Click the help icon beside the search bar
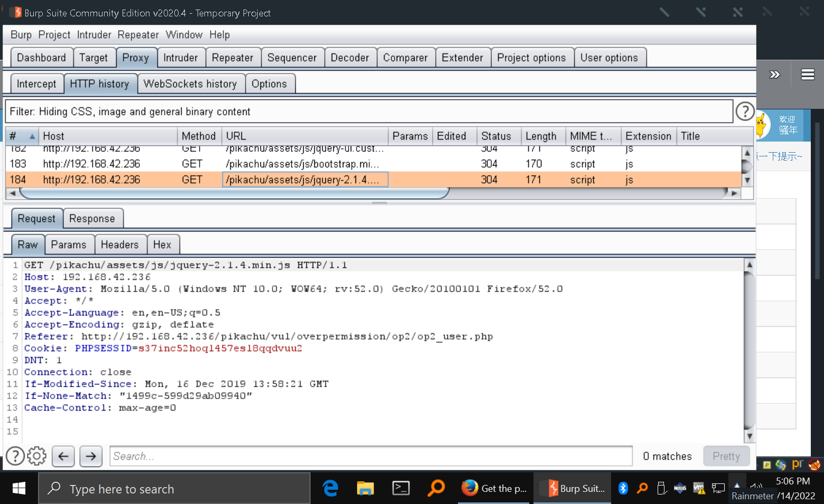Viewport: 824px width, 504px height. (x=15, y=456)
